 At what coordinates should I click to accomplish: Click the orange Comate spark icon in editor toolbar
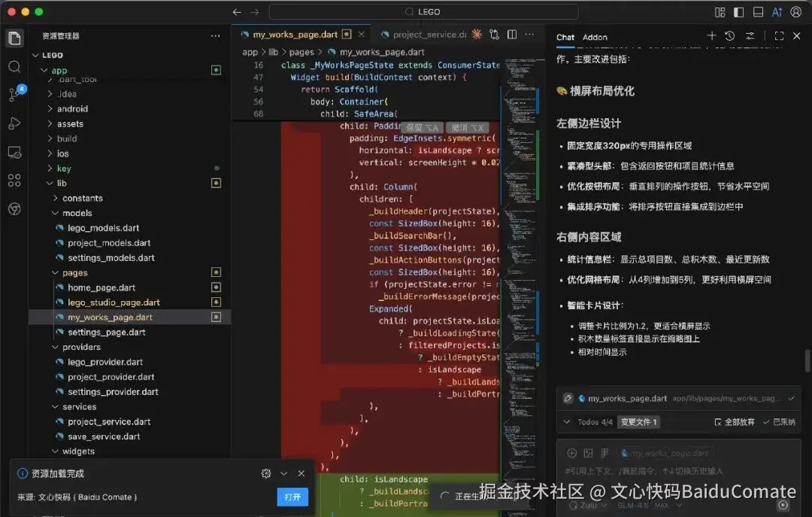[477, 34]
